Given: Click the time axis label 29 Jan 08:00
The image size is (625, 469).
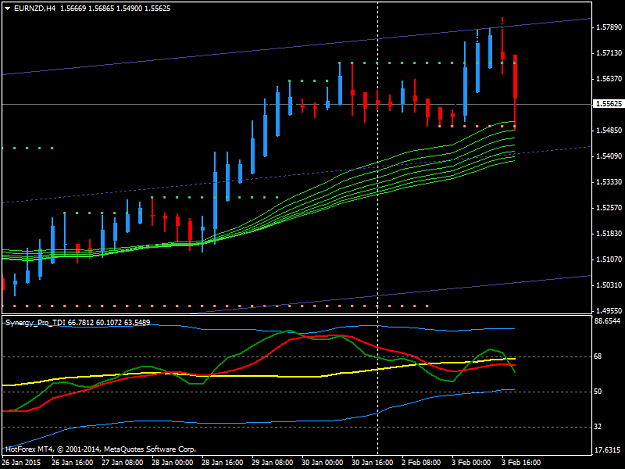Looking at the screenshot, I should tap(272, 463).
